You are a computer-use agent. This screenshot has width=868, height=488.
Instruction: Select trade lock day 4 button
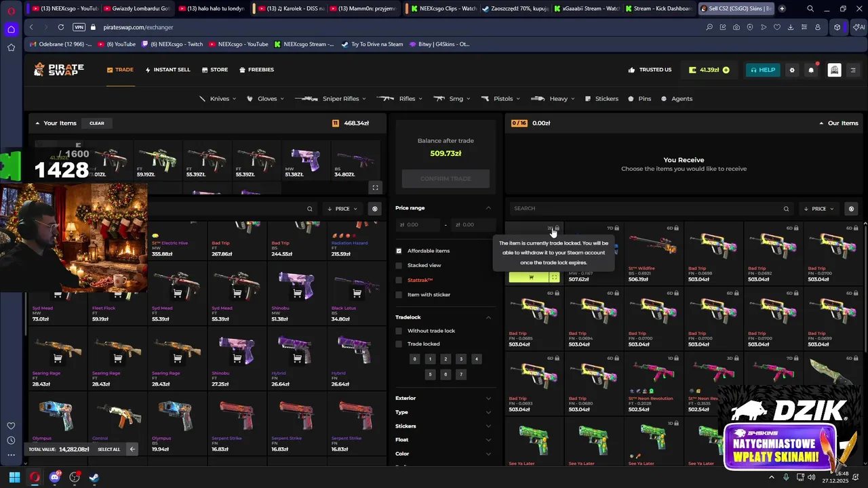coord(477,359)
